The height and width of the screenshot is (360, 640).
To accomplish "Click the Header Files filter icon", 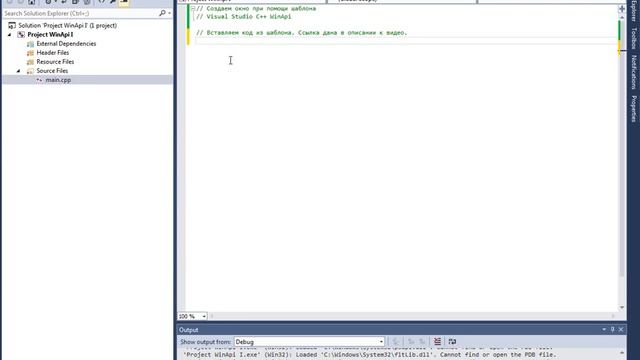I will [30, 53].
